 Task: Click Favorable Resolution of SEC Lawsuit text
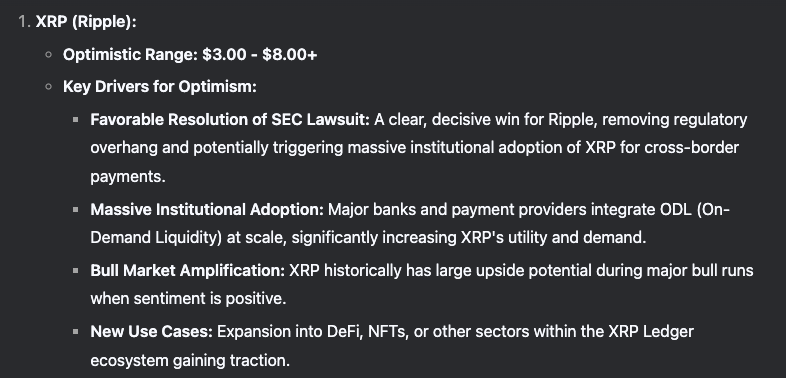pyautogui.click(x=230, y=119)
